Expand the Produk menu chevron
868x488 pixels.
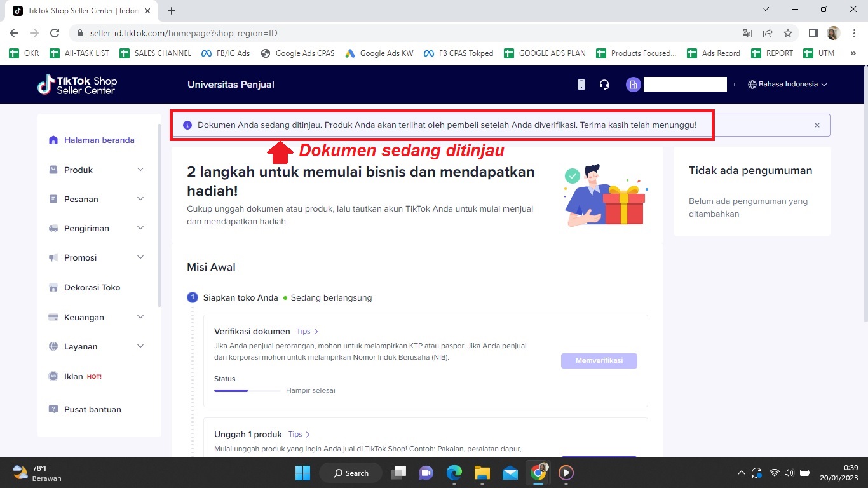click(140, 170)
